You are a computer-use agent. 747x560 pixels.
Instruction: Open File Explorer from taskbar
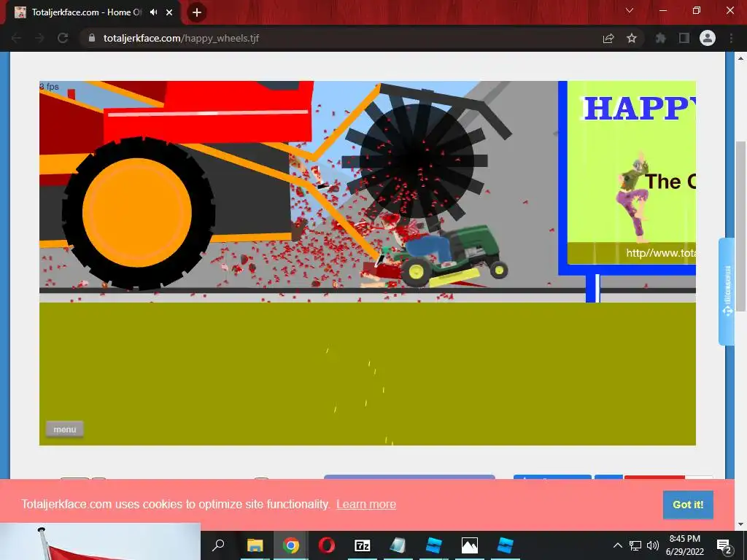pos(255,545)
